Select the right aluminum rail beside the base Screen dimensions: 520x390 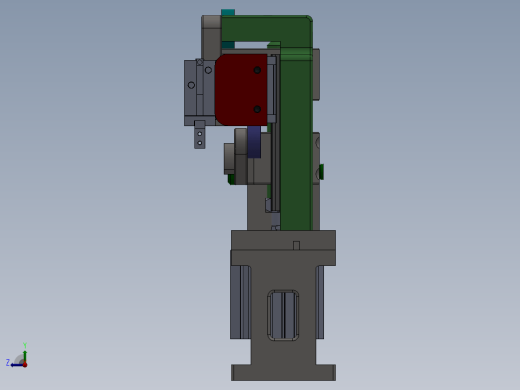coord(320,302)
